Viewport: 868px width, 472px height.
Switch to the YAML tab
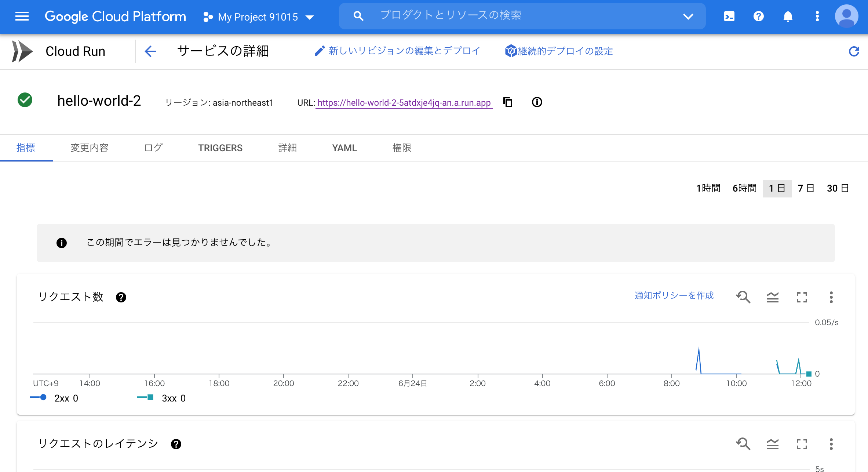(x=344, y=148)
